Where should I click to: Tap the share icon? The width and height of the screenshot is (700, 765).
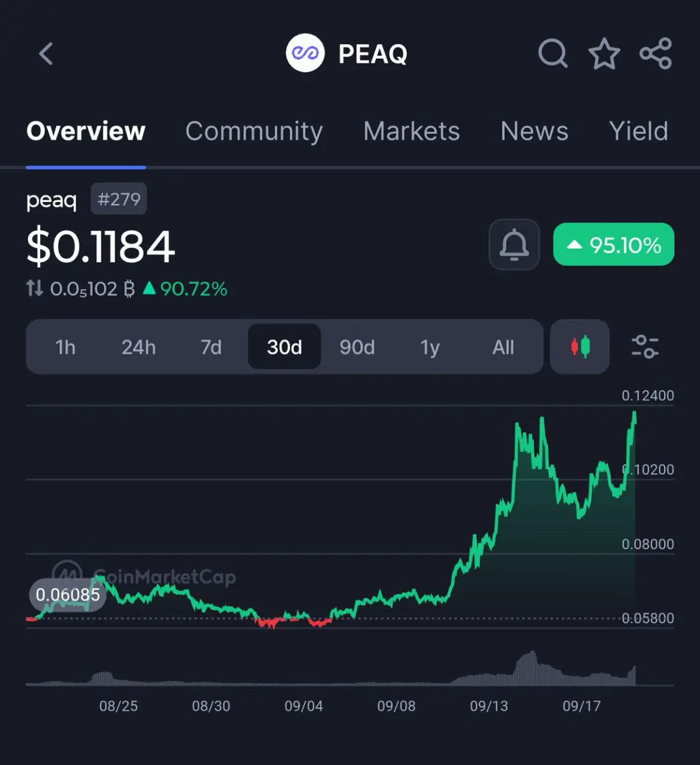click(656, 54)
